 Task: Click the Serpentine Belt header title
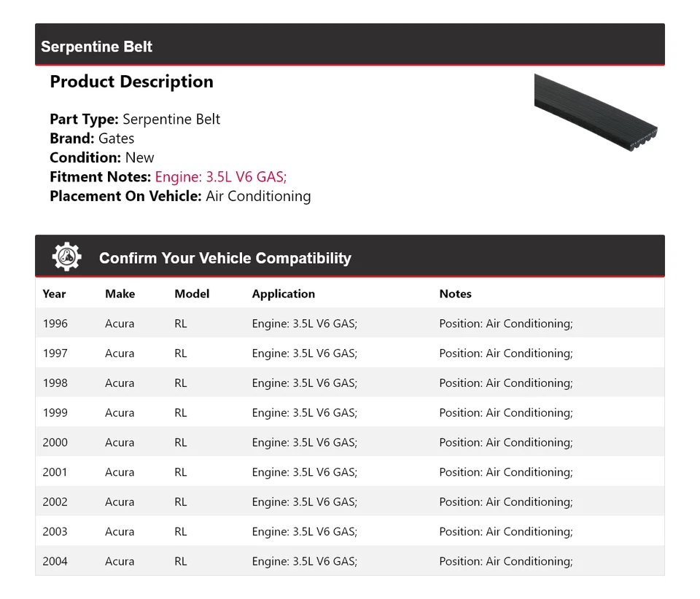[96, 47]
